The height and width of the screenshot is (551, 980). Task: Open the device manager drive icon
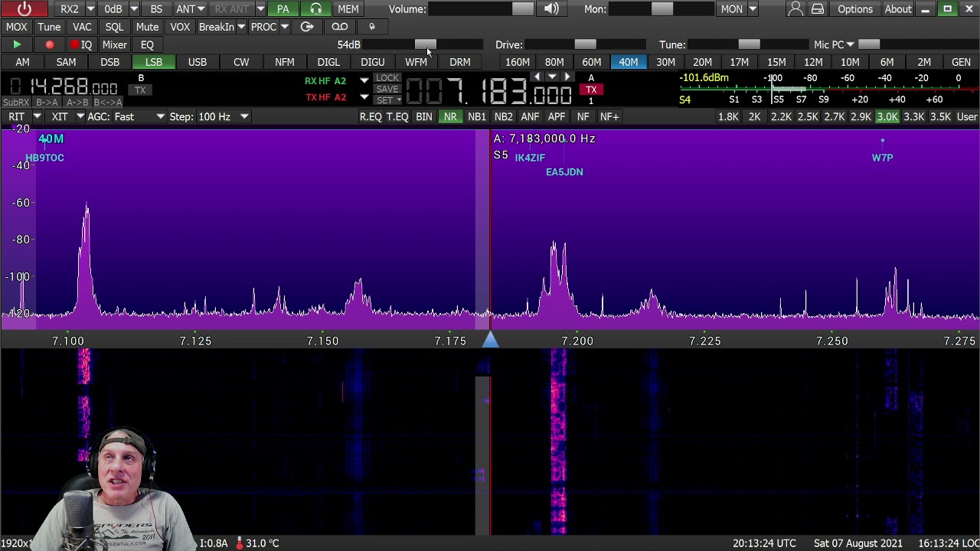click(818, 9)
